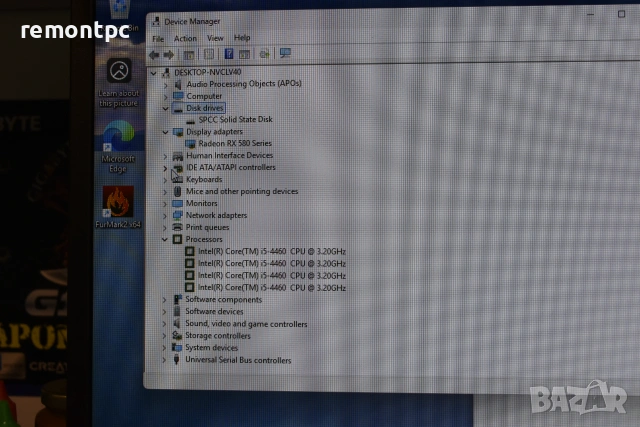Screen dimensions: 640x427
Task: Expand the Network adapters category
Action: (x=164, y=216)
